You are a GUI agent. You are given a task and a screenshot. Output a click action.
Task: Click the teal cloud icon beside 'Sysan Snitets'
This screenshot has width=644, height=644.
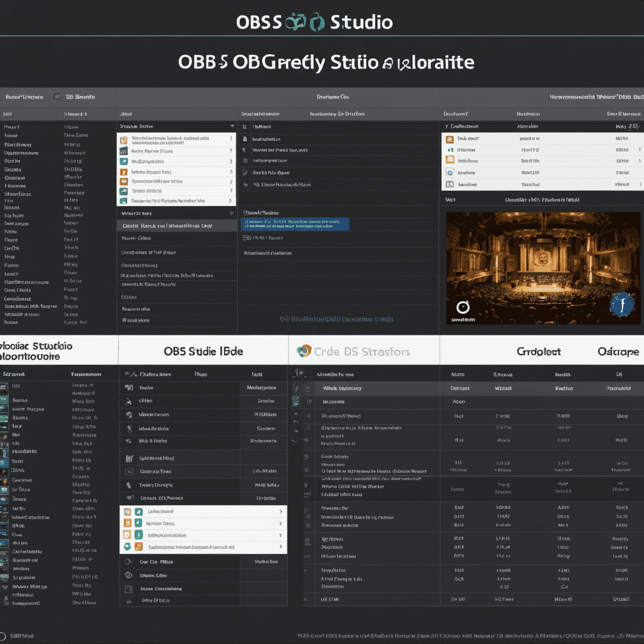pyautogui.click(x=124, y=191)
